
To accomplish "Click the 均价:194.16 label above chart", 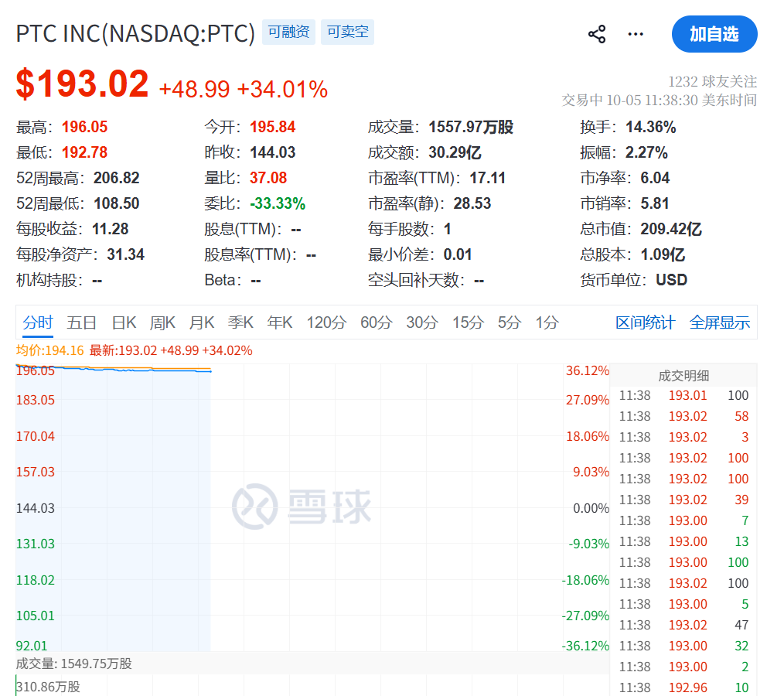I will (x=50, y=350).
